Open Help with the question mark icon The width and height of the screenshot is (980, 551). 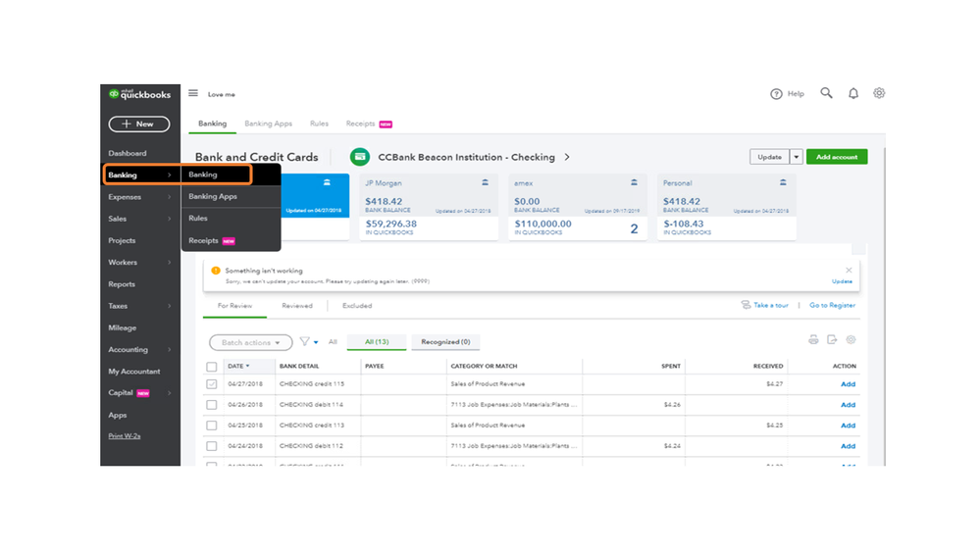pyautogui.click(x=776, y=94)
